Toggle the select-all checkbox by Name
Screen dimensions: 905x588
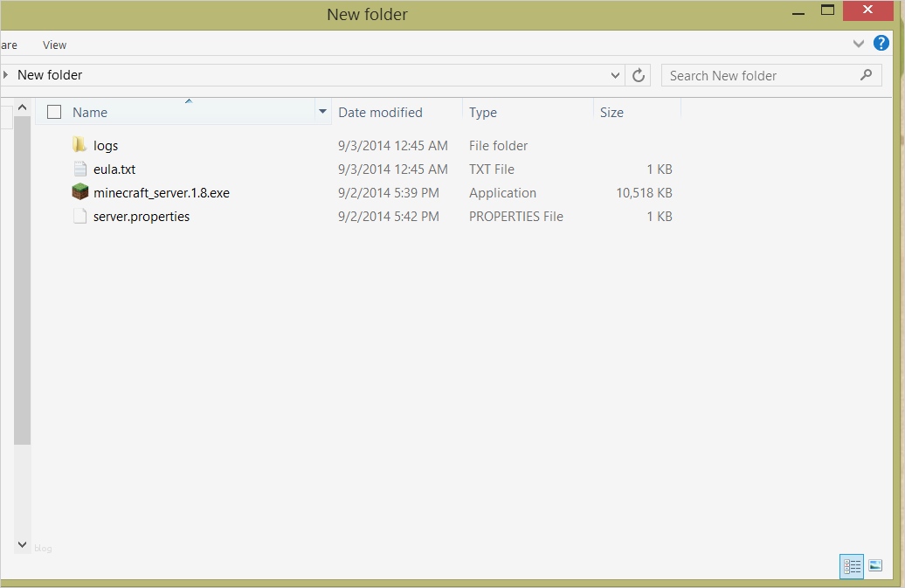[x=54, y=112]
